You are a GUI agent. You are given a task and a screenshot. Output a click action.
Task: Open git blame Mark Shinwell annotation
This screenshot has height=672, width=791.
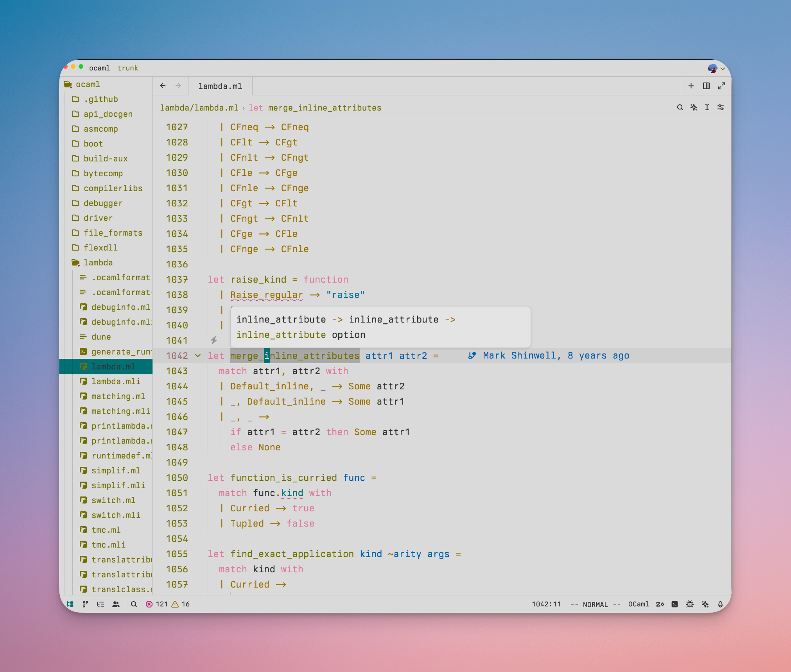click(549, 355)
